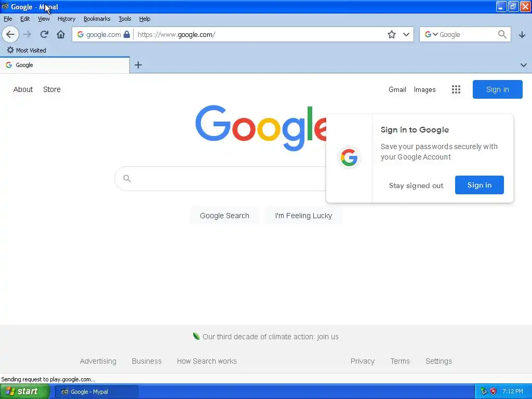Screen dimensions: 532x399
Task: Open the Privacy footer link
Action: [x=363, y=362]
